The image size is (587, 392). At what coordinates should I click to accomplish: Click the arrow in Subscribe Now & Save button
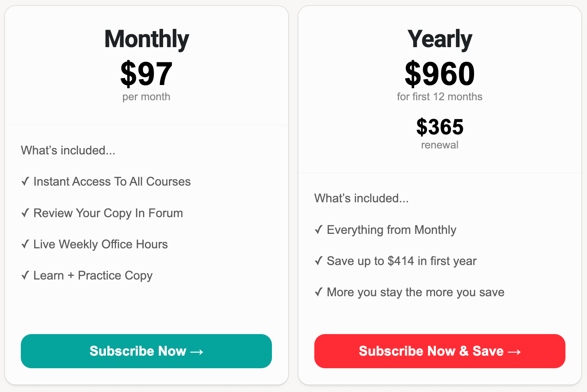click(x=515, y=352)
